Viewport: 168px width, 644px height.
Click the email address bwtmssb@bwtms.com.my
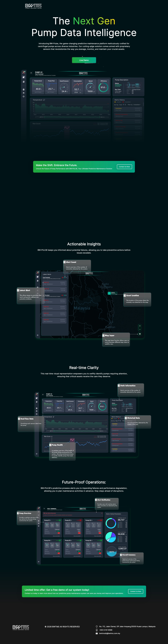110,634
